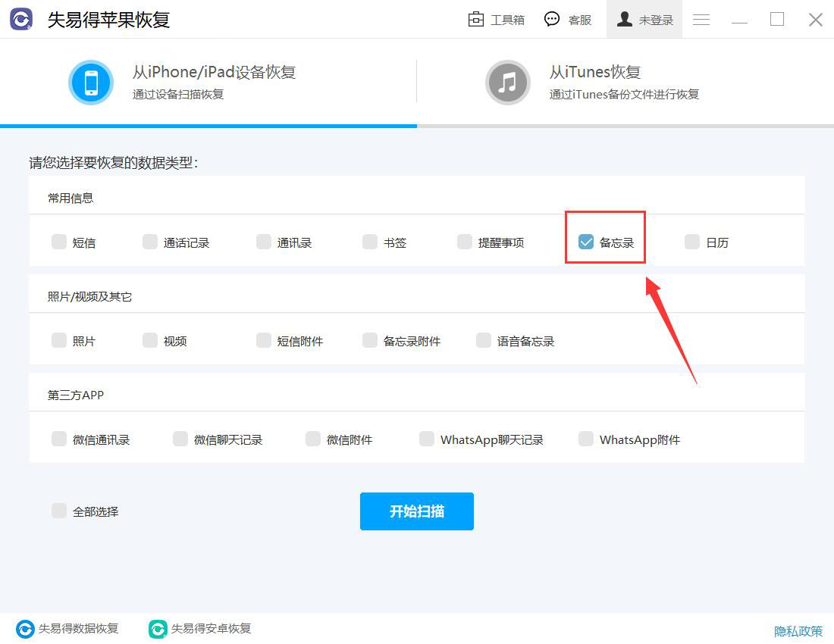This screenshot has height=644, width=834.
Task: Open the 工具箱 toolbox icon
Action: pos(475,19)
